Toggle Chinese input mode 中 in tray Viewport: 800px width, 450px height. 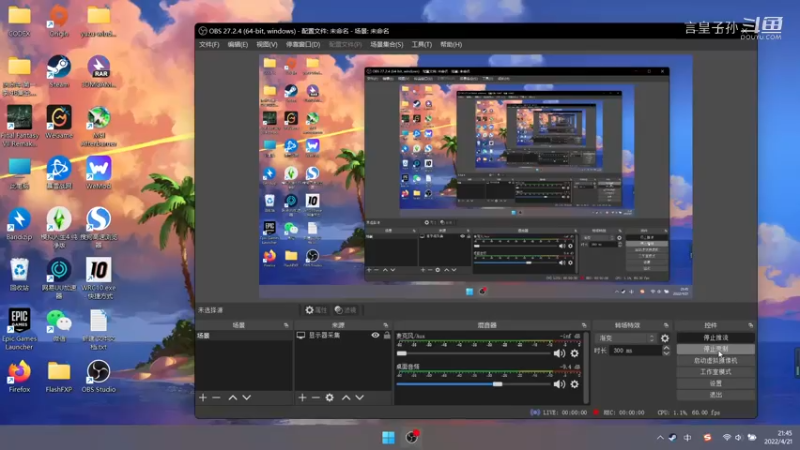[x=688, y=437]
